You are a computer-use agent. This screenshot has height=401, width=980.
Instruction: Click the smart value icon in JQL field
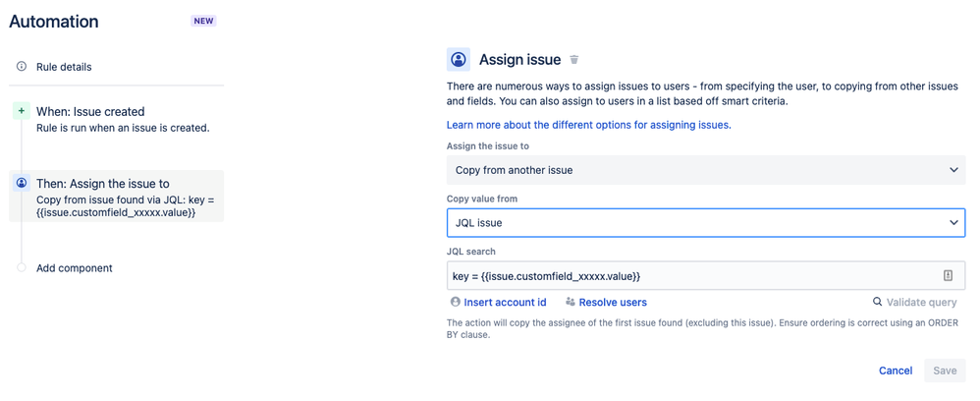point(949,276)
